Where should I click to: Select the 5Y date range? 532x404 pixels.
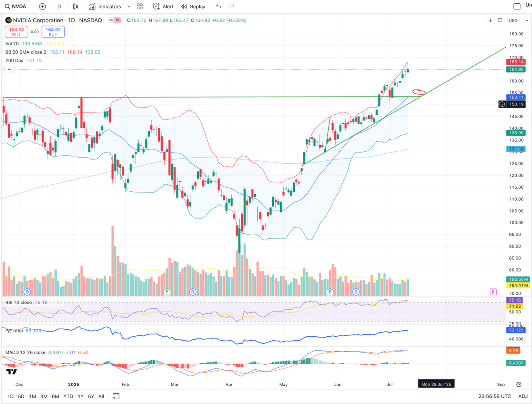(91, 397)
